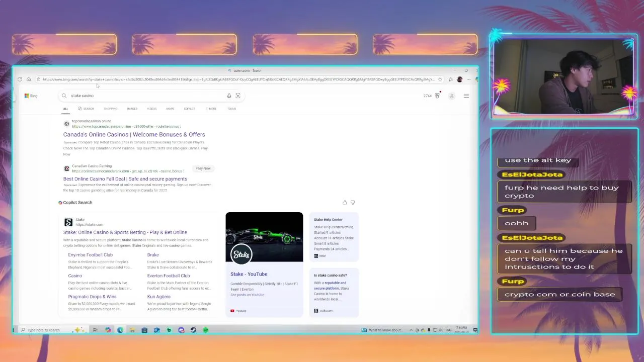Viewport: 644px width, 362px height.
Task: Switch to the SEARCH tab
Action: pos(86,109)
